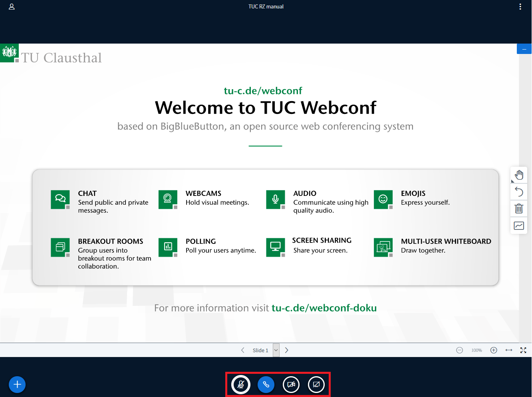
Task: Clear all annotations with trash icon
Action: [x=519, y=208]
